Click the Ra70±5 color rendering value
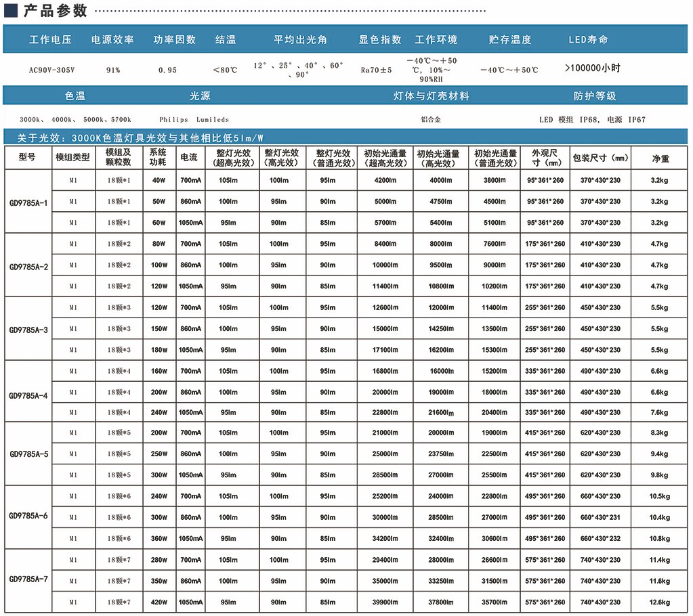Viewport: 693px width, 616px height. point(376,70)
